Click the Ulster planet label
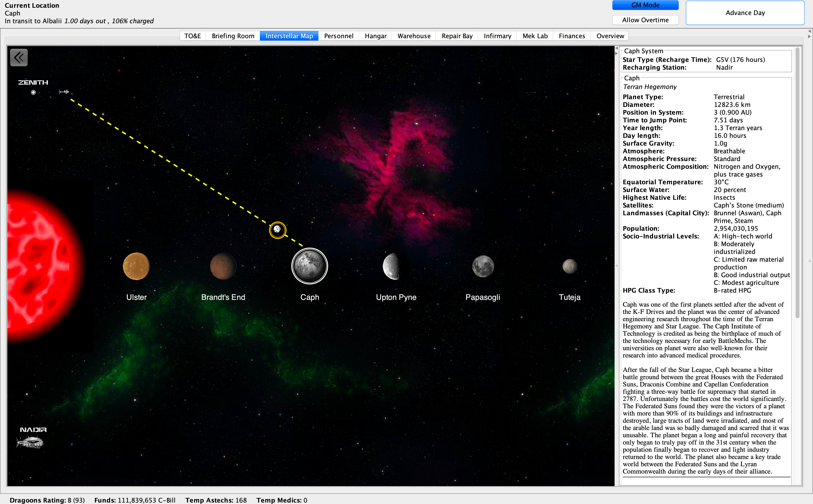This screenshot has height=504, width=813. pyautogui.click(x=136, y=297)
